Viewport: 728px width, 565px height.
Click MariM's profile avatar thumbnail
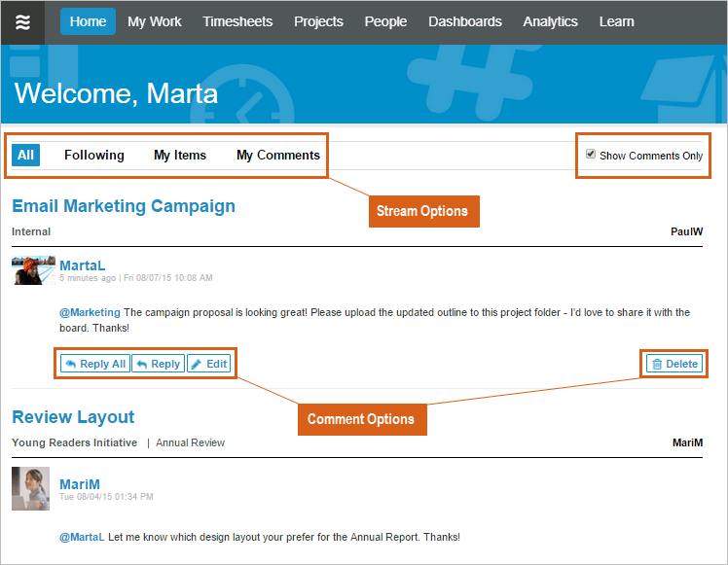click(x=30, y=488)
